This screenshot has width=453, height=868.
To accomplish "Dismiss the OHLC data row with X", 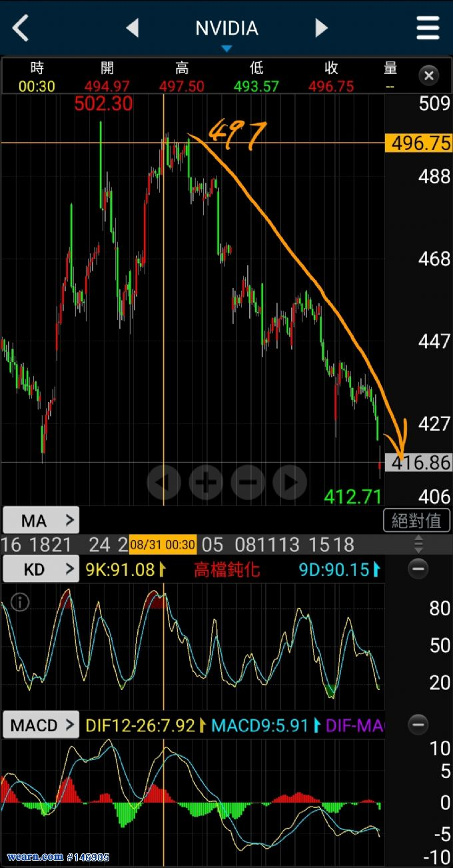I will (429, 75).
